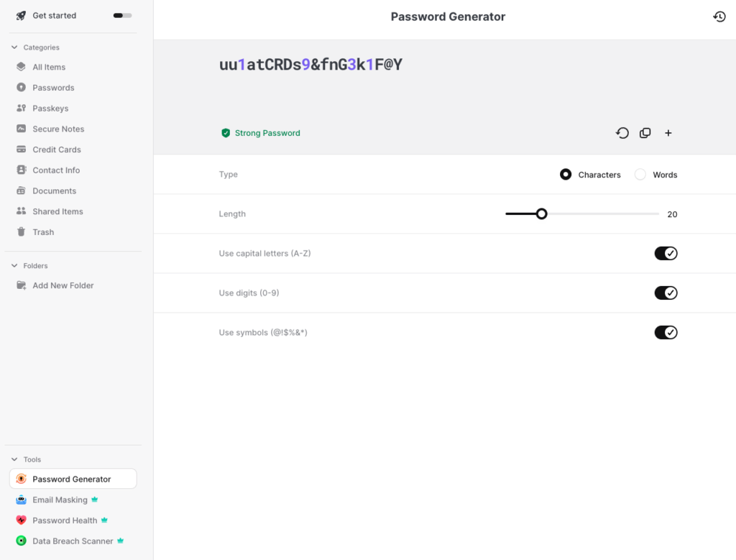Click the Data Breach Scanner icon
Image resolution: width=736 pixels, height=560 pixels.
[21, 541]
